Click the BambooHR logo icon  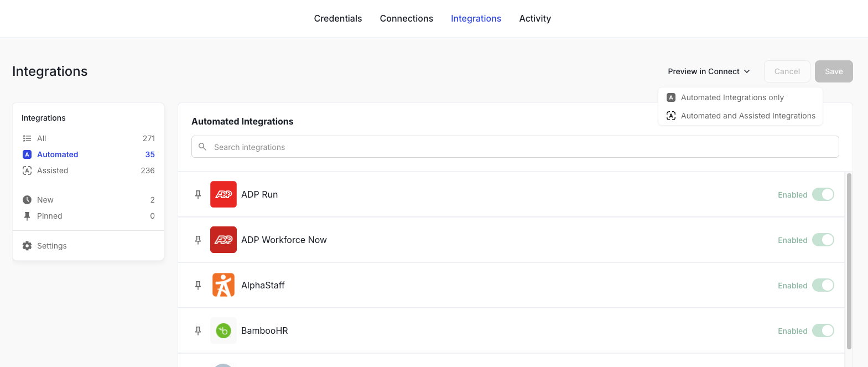coord(224,330)
